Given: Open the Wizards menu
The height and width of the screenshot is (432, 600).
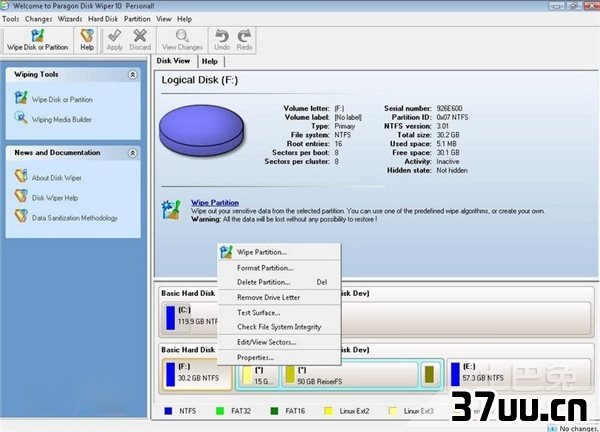Looking at the screenshot, I should (70, 19).
